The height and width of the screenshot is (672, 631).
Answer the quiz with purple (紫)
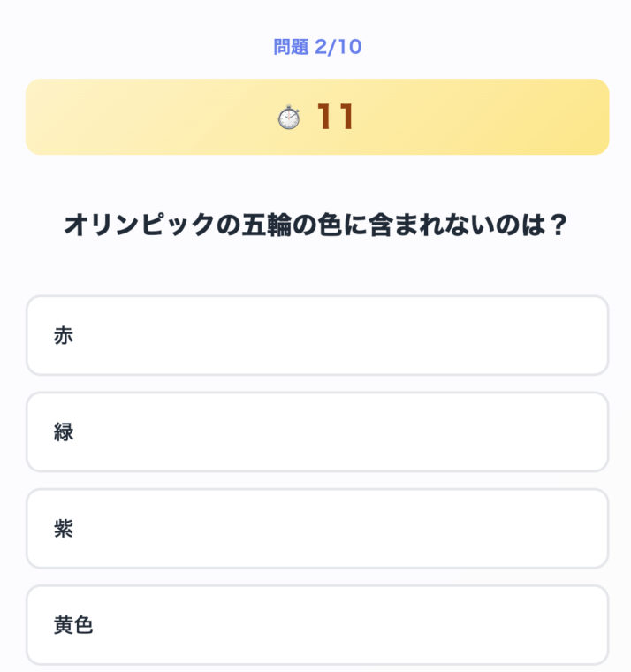317,529
